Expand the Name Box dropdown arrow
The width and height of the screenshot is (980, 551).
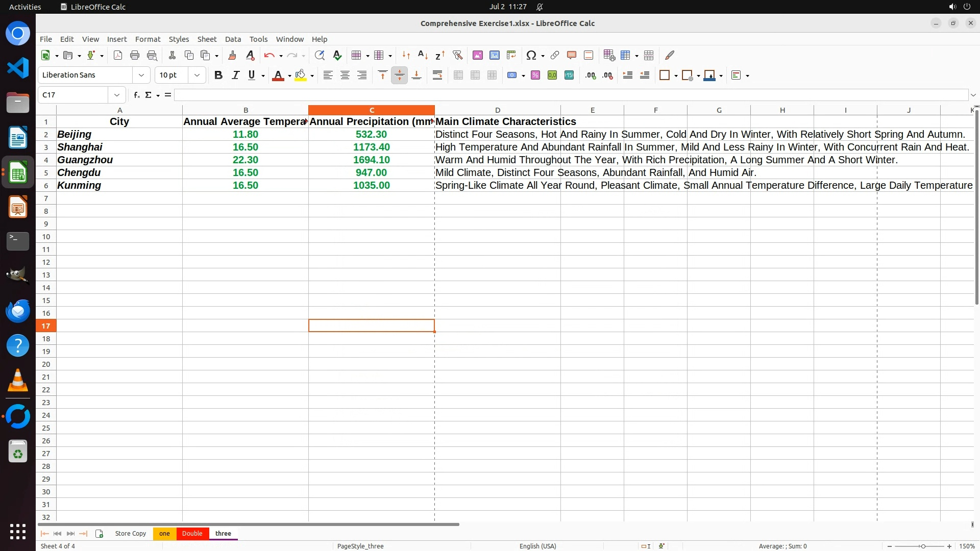tap(117, 95)
